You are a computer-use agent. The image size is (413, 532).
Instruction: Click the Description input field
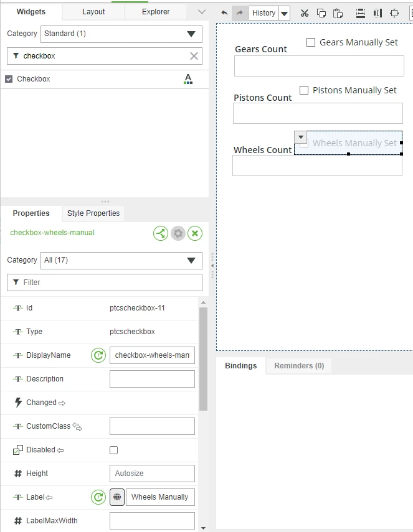pyautogui.click(x=152, y=379)
